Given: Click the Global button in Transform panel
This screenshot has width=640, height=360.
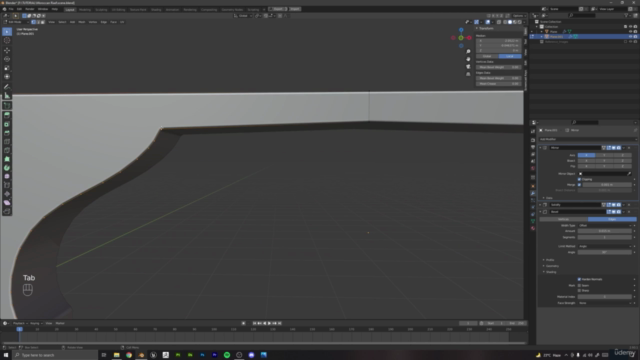Looking at the screenshot, I should point(487,56).
